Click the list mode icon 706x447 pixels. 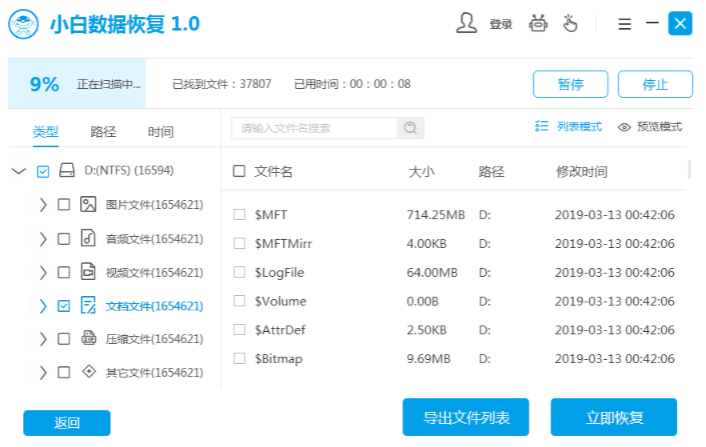[x=542, y=126]
